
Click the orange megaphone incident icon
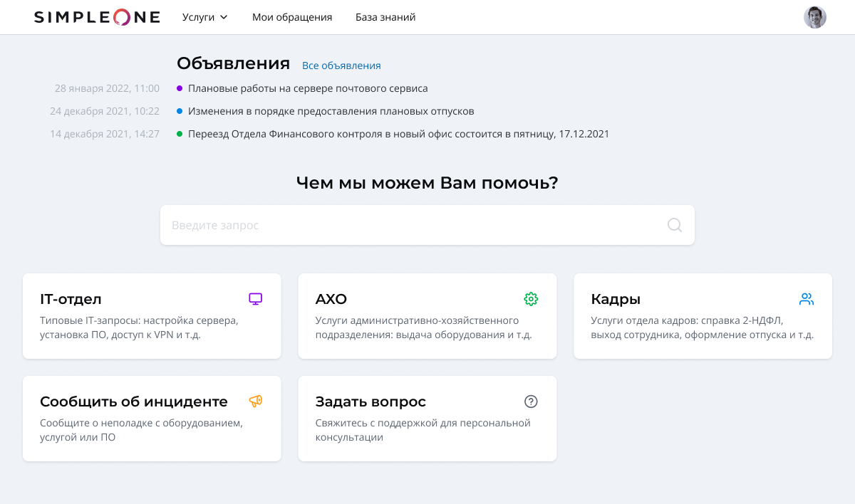coord(255,401)
